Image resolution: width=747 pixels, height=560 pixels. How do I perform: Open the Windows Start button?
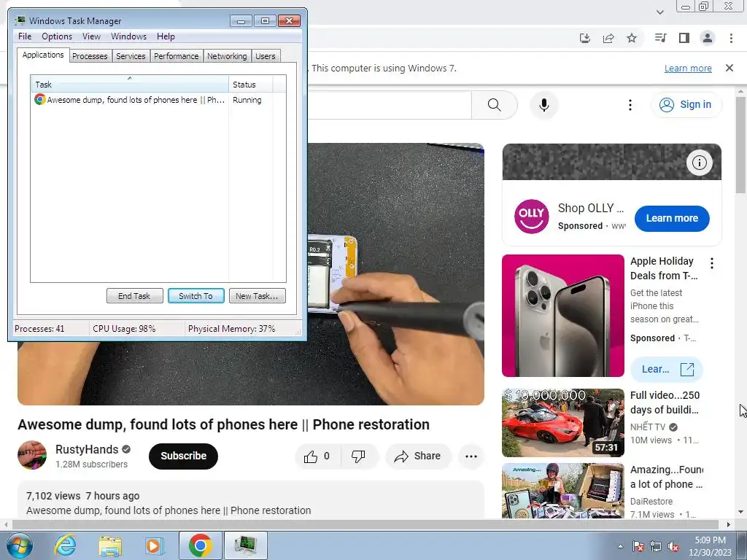(x=20, y=545)
